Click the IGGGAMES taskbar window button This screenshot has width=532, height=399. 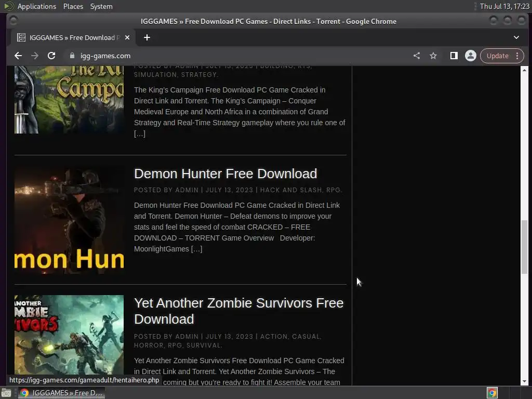61,393
